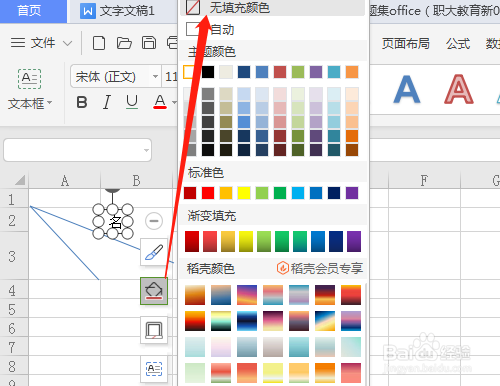Viewport: 500px width, 386px height.
Task: Open the 公式 ribbon tab
Action: coord(458,43)
